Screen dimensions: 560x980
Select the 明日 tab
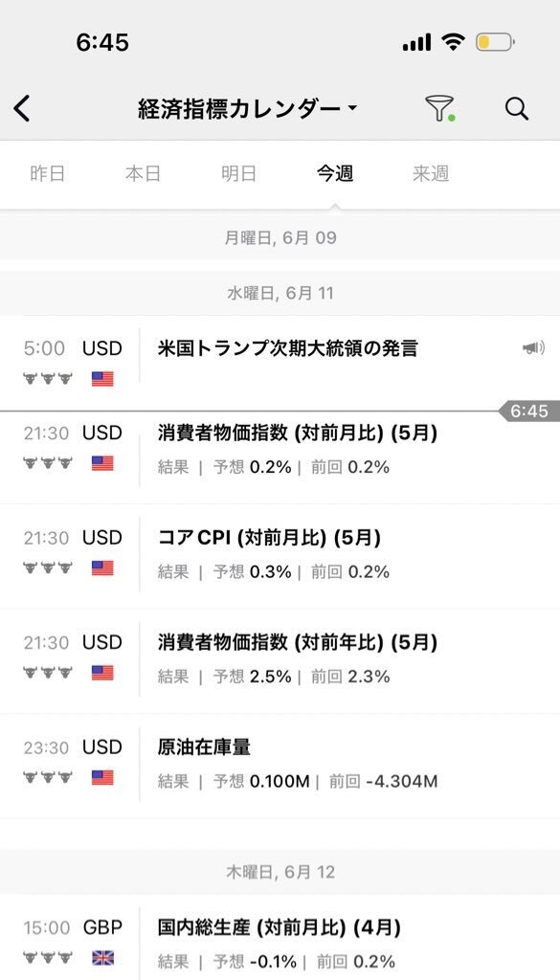238,173
